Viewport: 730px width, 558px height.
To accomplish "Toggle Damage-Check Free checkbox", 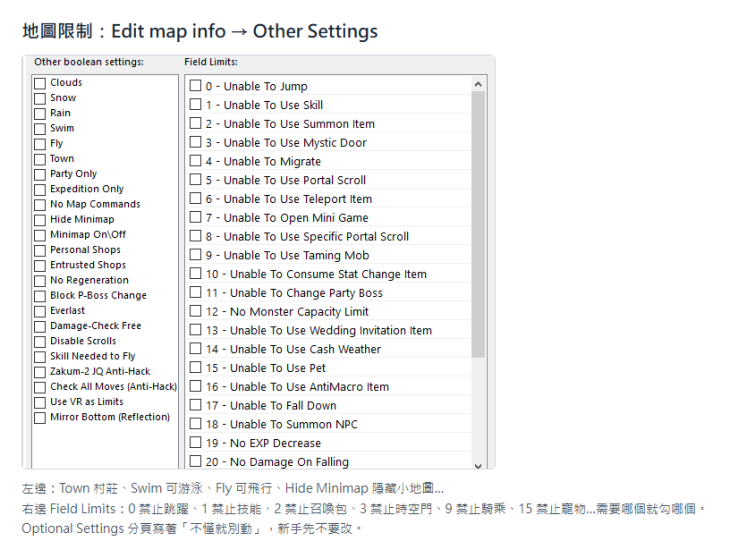I will click(x=40, y=327).
